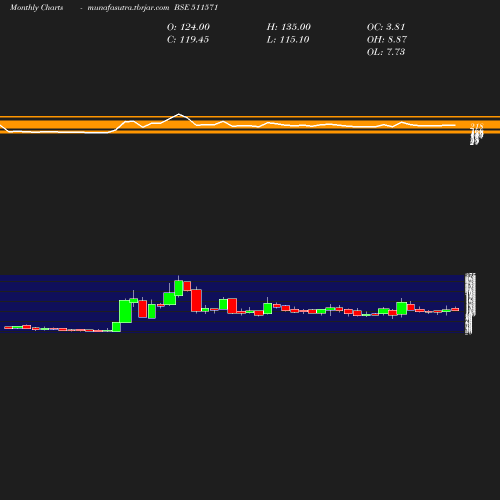
Task: Click the "Monthly Charts" title text
Action: pos(37,8)
